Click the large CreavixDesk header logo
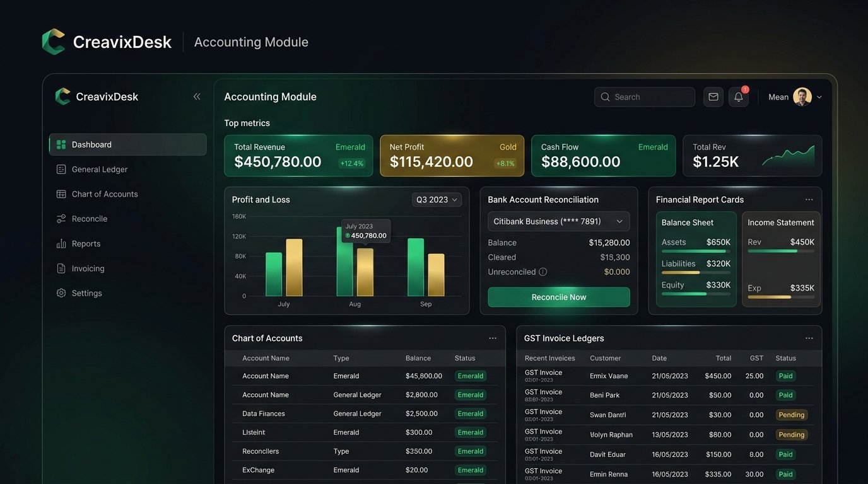The height and width of the screenshot is (484, 868). [54, 42]
